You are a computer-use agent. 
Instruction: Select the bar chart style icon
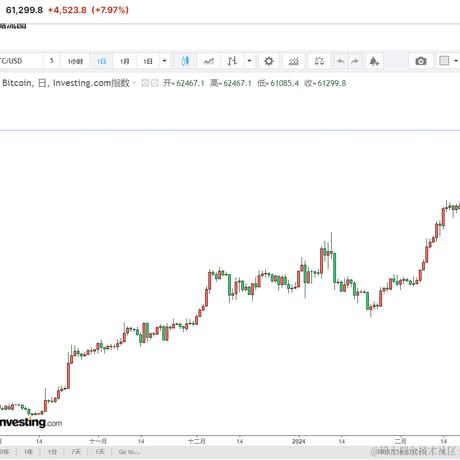[232, 61]
